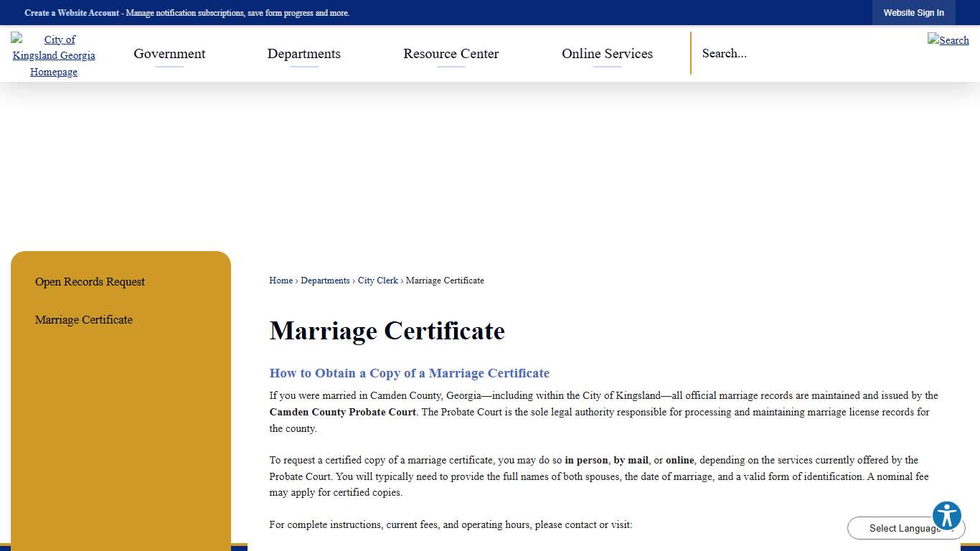Click the How to Obtain section heading
This screenshot has width=980, height=551.
point(409,373)
